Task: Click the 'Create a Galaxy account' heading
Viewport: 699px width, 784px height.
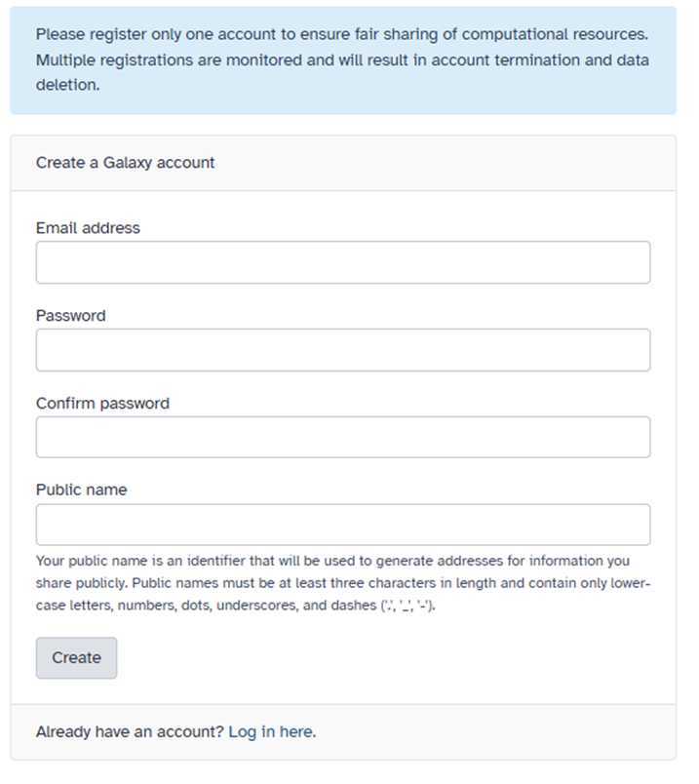Action: pyautogui.click(x=125, y=163)
